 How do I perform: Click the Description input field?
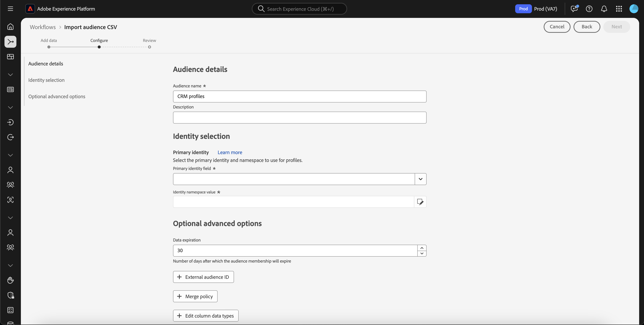pyautogui.click(x=299, y=117)
